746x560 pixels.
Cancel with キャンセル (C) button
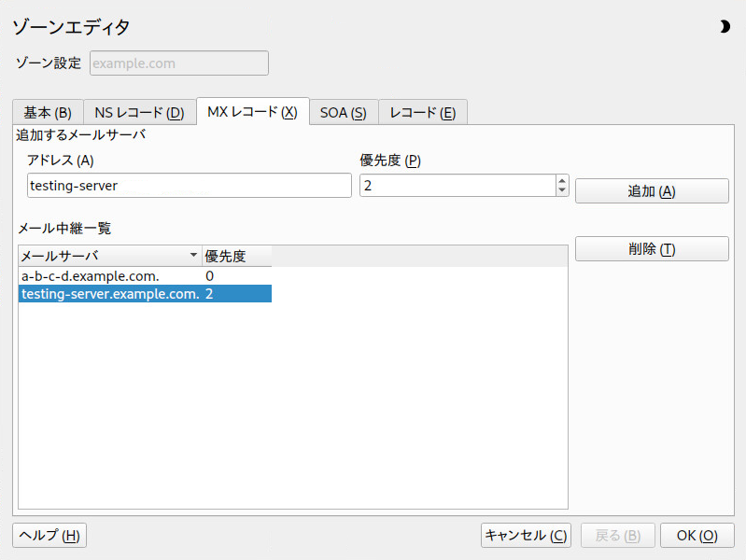(526, 535)
